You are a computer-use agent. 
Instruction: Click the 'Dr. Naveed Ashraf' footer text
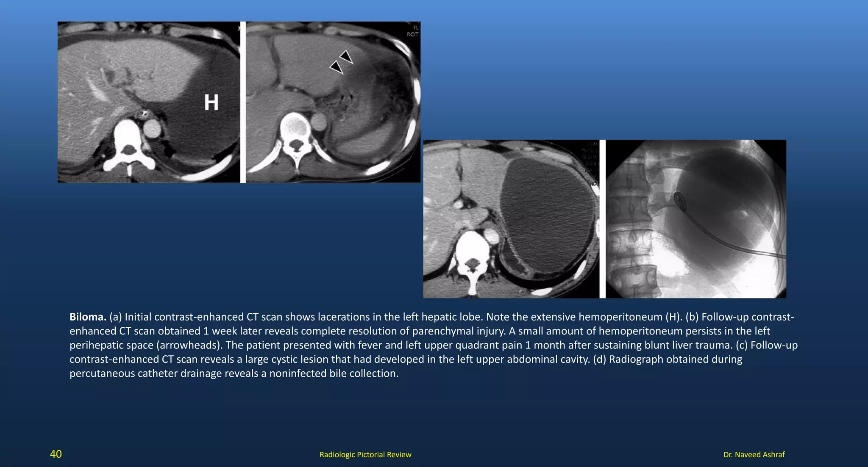click(x=754, y=455)
